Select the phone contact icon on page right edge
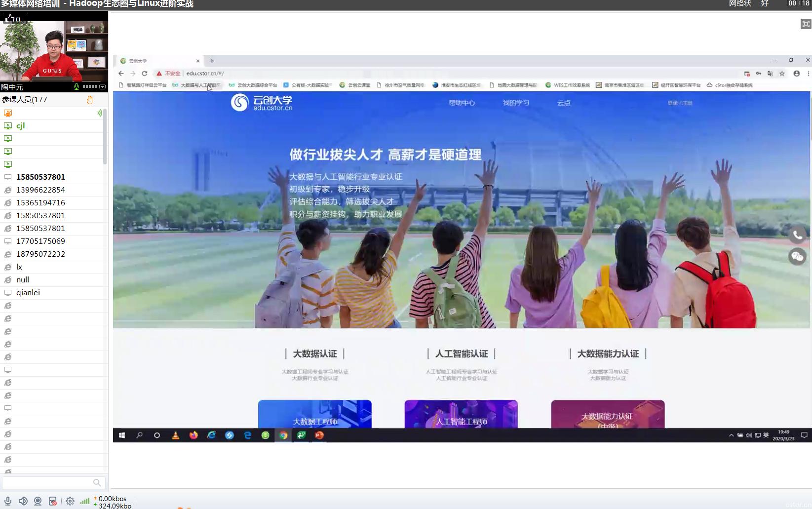 [797, 235]
